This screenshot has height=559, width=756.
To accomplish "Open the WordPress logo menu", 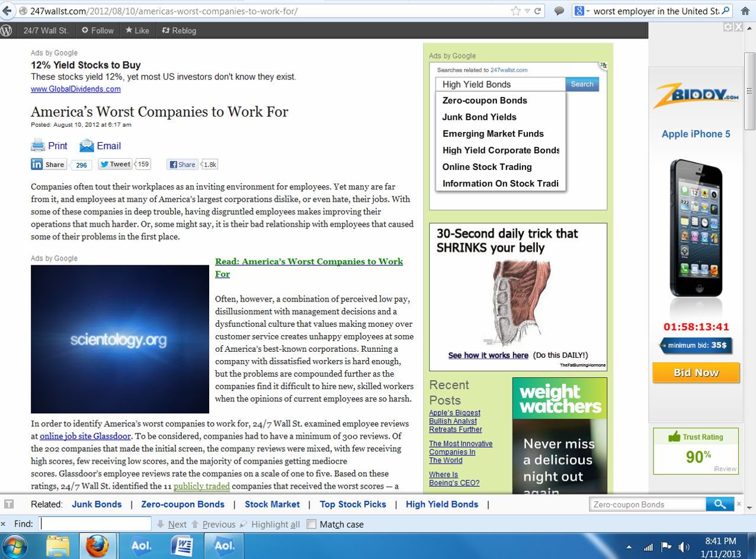I will [6, 30].
